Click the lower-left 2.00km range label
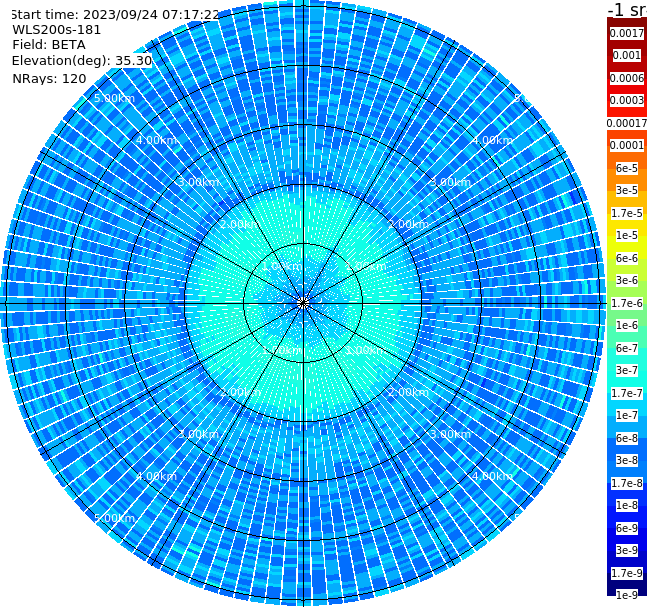 240,392
